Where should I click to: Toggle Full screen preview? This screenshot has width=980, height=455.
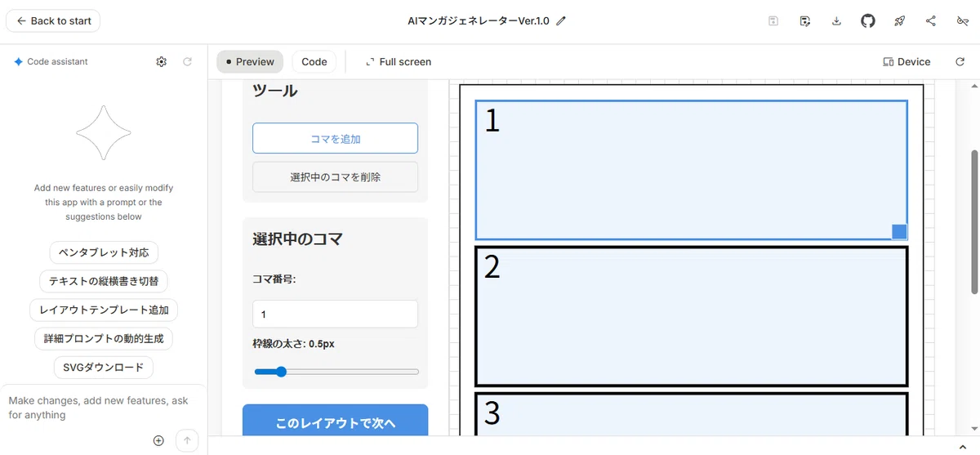[399, 61]
